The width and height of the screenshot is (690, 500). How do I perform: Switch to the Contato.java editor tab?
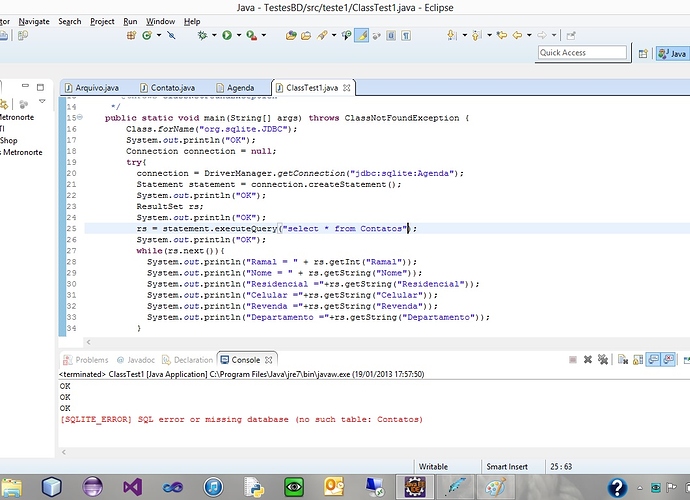coord(173,88)
